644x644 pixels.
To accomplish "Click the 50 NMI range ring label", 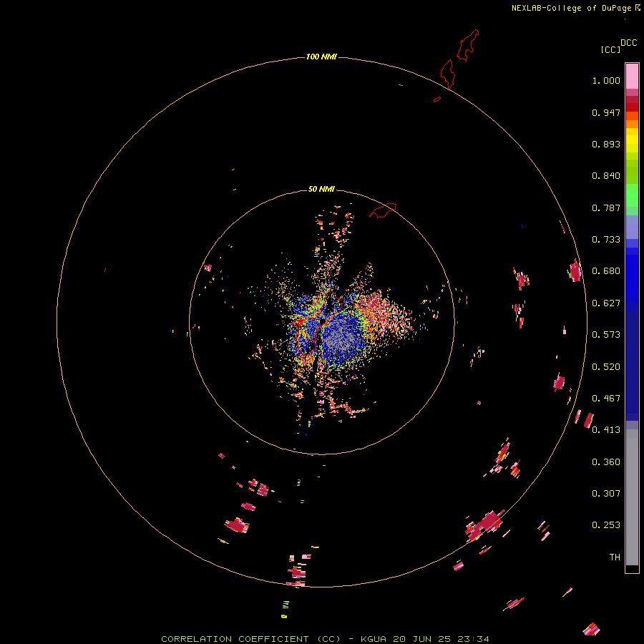I will (x=321, y=189).
